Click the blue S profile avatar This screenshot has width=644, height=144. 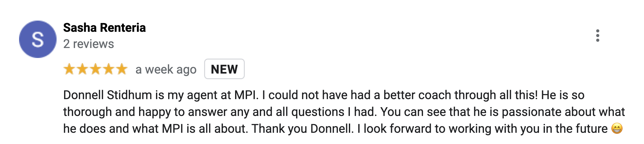[x=38, y=39]
